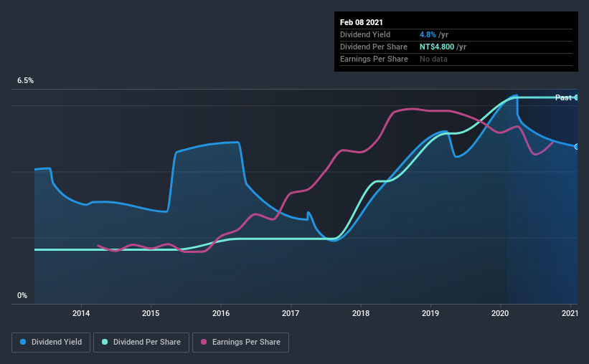Toggle the Dividend Yield legend button
This screenshot has height=364, width=589.
click(x=51, y=343)
